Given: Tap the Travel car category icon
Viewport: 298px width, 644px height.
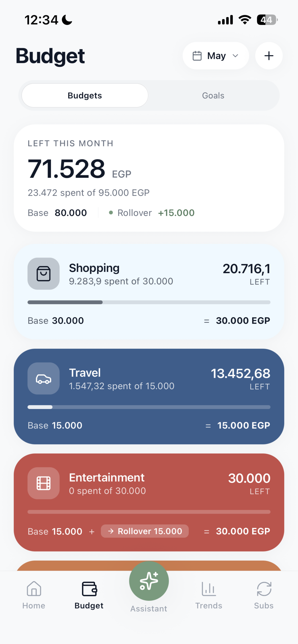Looking at the screenshot, I should tap(44, 378).
